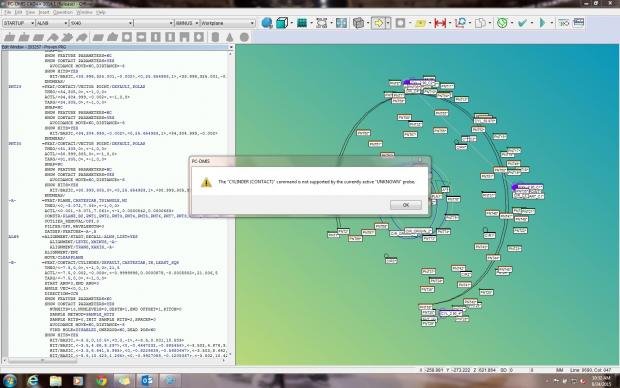
Task: Open the View menu
Action: pyautogui.click(x=30, y=12)
